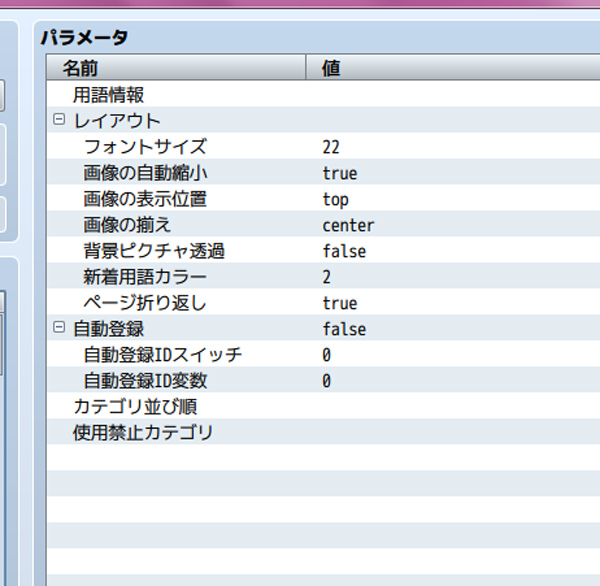
Task: Select the 自動登録 parameter row
Action: tap(323, 329)
